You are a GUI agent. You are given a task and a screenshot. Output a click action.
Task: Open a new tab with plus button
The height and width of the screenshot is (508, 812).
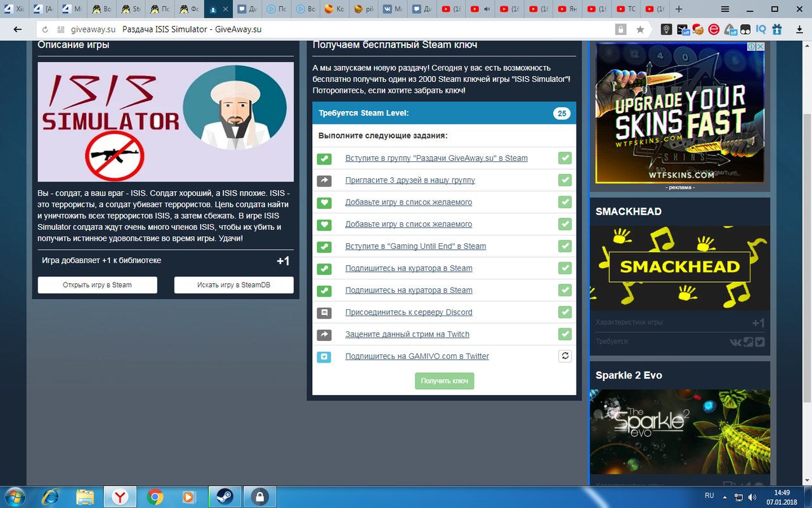point(679,10)
